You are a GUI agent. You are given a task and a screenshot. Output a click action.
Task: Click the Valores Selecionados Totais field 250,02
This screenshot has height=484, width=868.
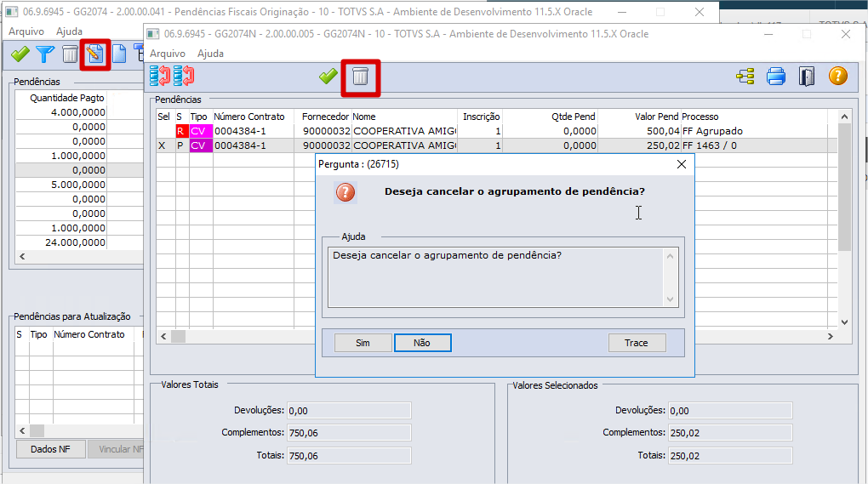coord(730,456)
